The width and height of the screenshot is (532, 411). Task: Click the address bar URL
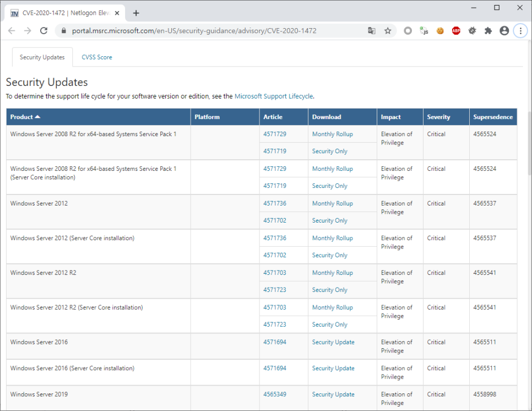tap(194, 31)
